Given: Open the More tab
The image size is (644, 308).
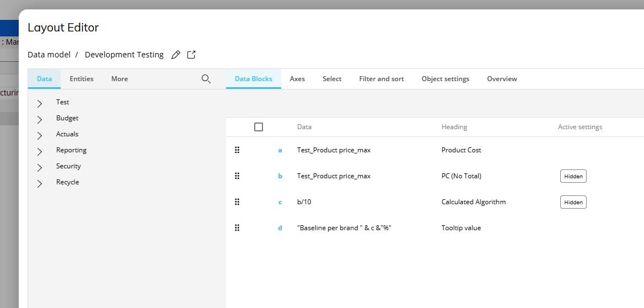Looking at the screenshot, I should (120, 79).
